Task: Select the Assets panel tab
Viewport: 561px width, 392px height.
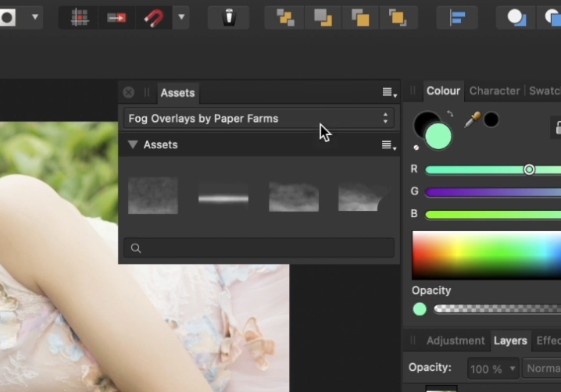Action: click(178, 93)
